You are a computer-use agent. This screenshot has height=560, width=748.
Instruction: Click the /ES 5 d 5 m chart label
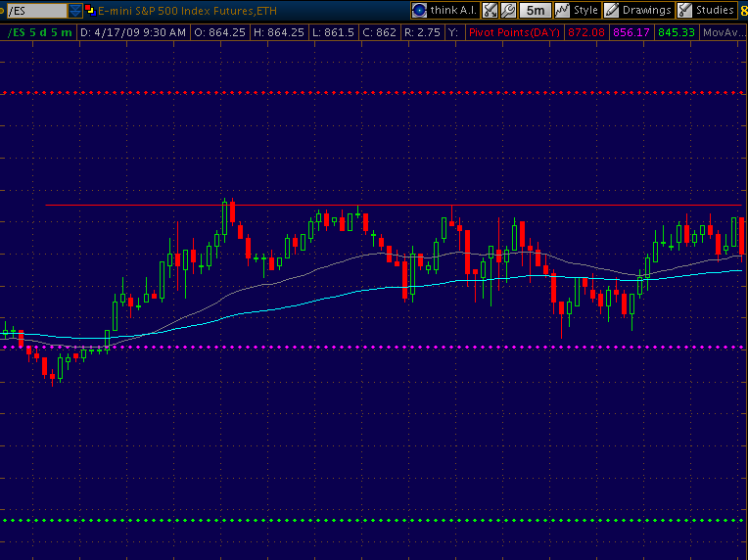[x=40, y=32]
